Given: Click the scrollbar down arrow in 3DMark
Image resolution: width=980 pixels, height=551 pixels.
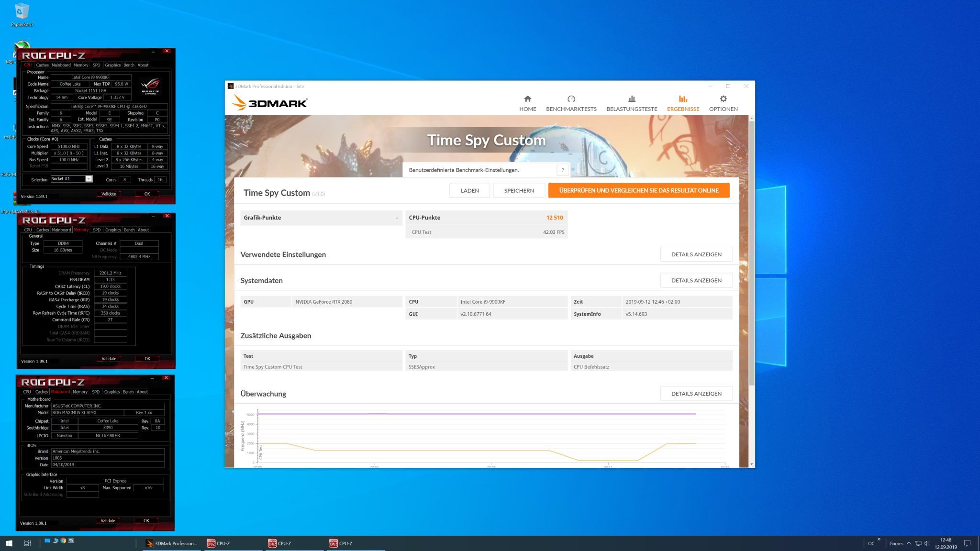Looking at the screenshot, I should click(752, 464).
